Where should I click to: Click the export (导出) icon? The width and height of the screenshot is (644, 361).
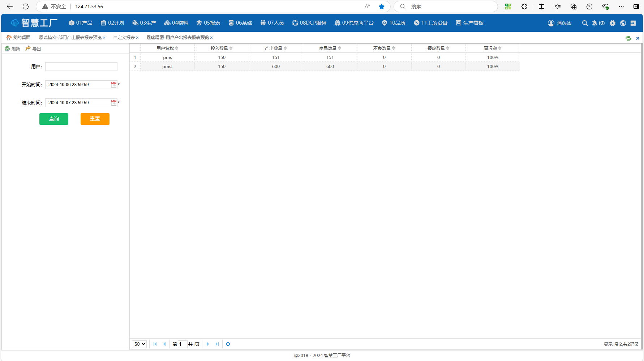[28, 48]
